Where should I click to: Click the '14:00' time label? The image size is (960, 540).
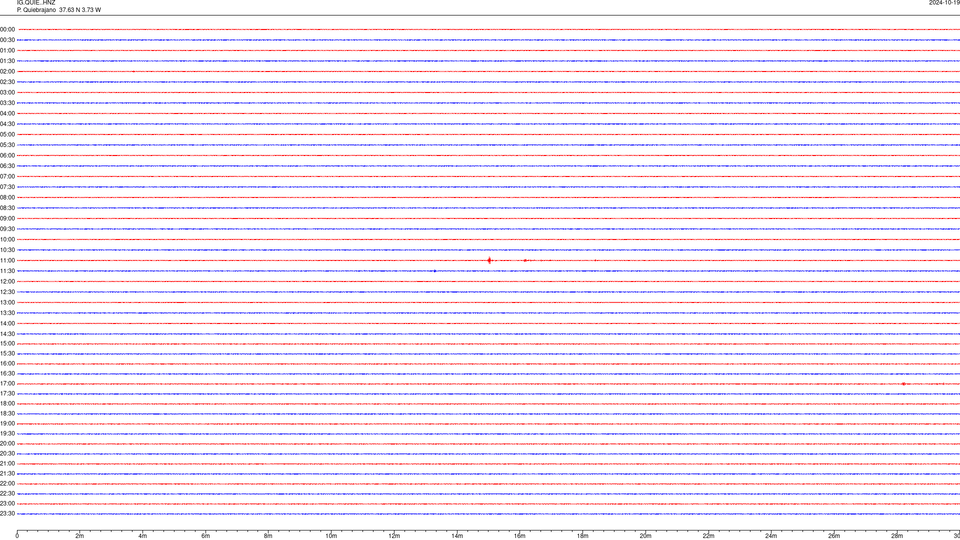(7, 323)
